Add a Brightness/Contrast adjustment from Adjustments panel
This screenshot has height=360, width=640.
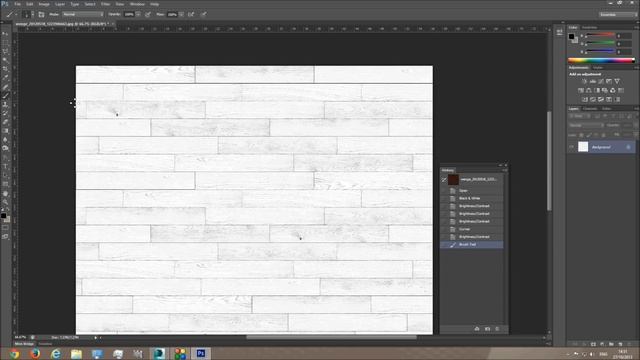tap(584, 81)
